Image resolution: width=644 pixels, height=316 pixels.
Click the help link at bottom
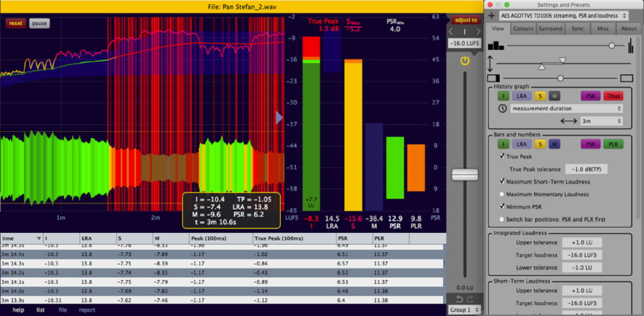[18, 310]
